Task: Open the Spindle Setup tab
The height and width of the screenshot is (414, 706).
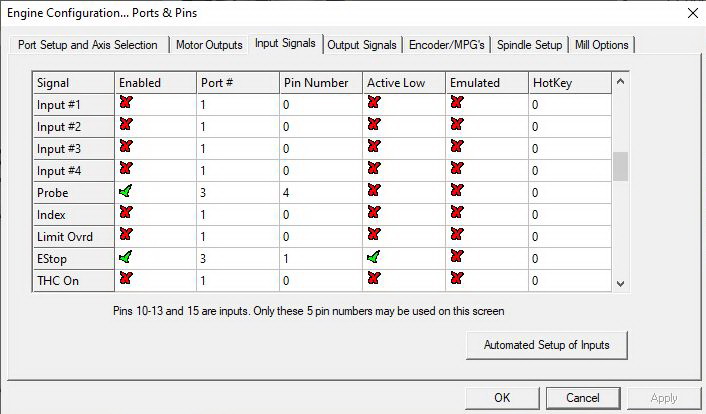Action: click(x=529, y=45)
